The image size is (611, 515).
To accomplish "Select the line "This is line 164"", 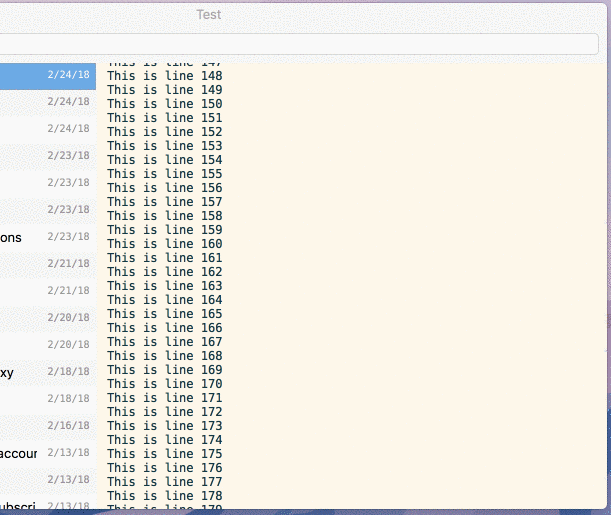I will (x=165, y=300).
